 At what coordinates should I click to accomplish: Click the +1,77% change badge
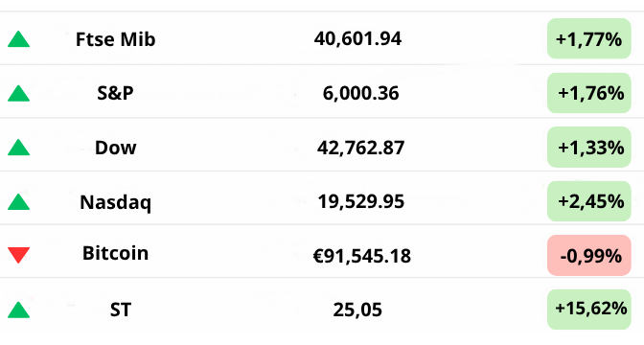coord(589,38)
